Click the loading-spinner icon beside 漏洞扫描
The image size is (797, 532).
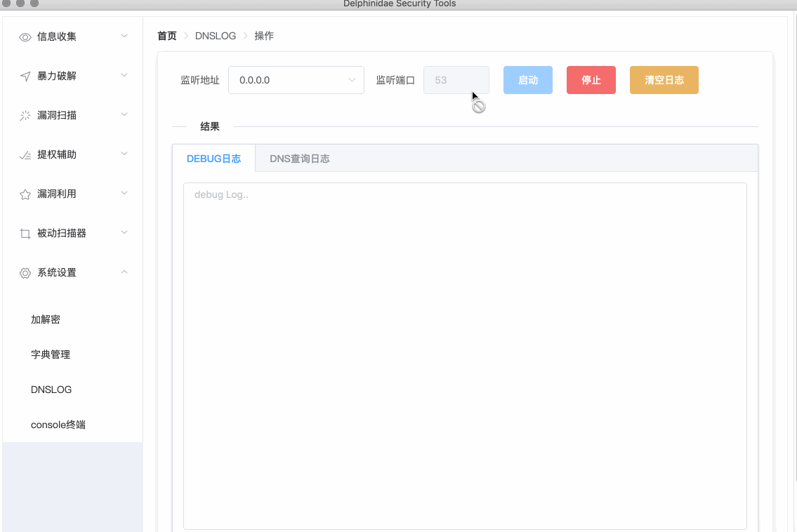[25, 116]
